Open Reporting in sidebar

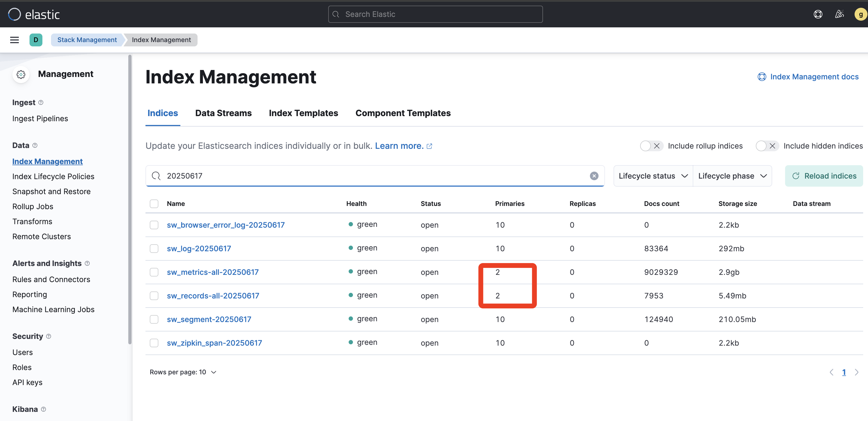pos(30,294)
